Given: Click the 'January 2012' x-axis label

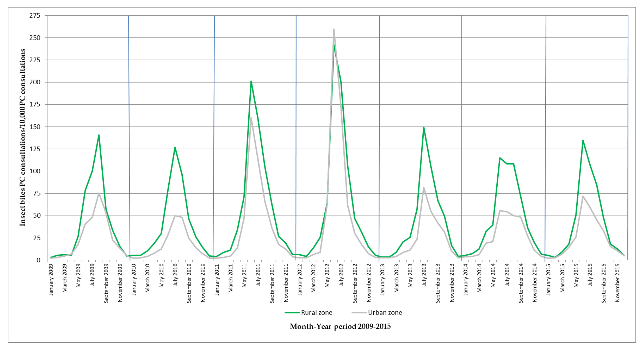Looking at the screenshot, I should [x=300, y=280].
